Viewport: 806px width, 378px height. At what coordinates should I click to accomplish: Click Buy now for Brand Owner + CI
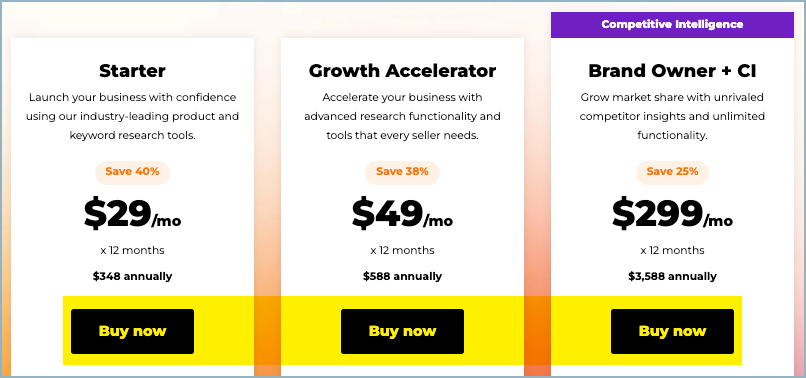coord(672,331)
